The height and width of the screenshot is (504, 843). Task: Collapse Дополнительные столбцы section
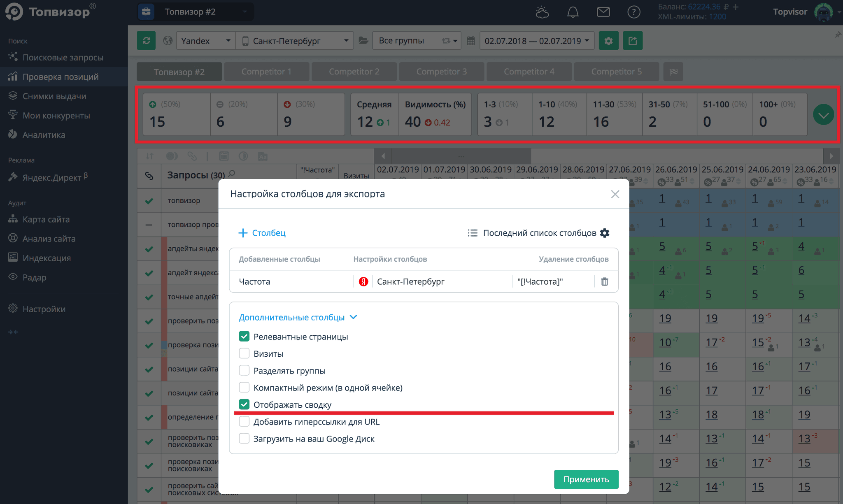(298, 317)
